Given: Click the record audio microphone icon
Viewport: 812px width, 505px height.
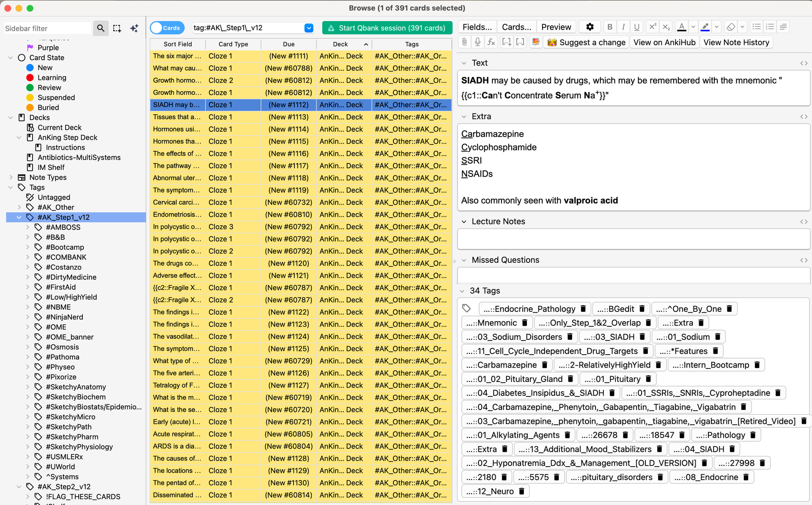Looking at the screenshot, I should click(x=477, y=42).
